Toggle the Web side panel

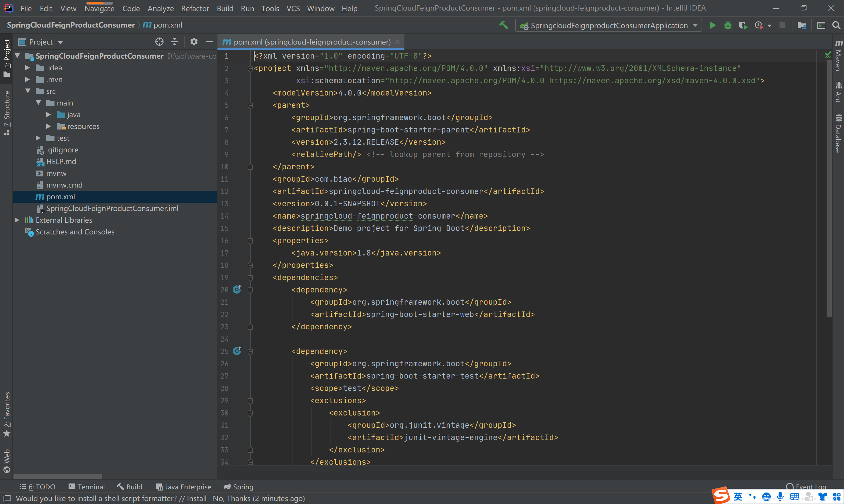pyautogui.click(x=6, y=461)
